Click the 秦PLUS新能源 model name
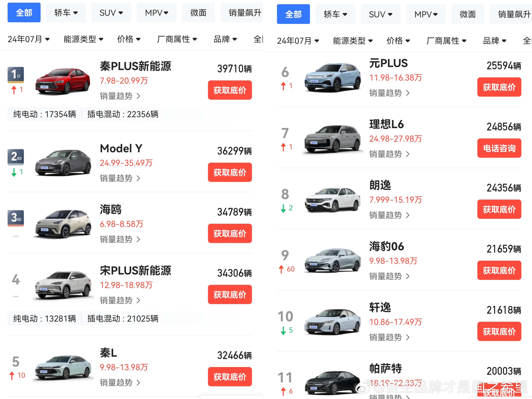The width and height of the screenshot is (532, 399). coord(135,66)
